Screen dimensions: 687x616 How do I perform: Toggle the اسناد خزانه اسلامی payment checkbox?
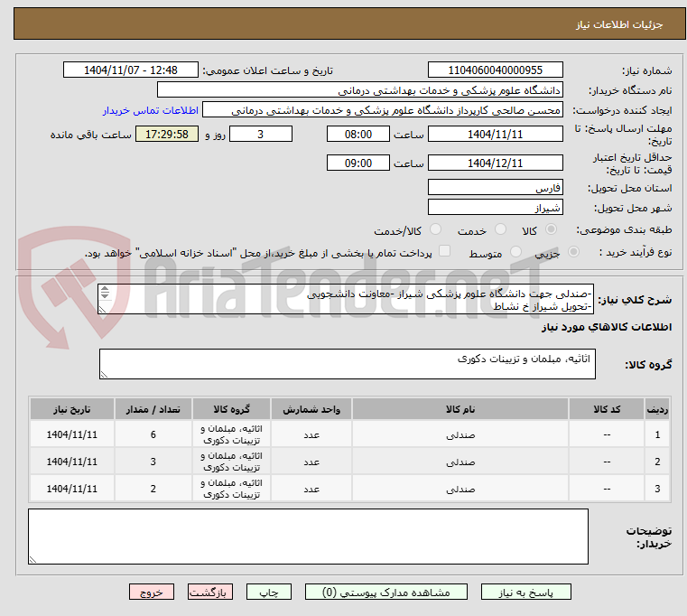(444, 251)
